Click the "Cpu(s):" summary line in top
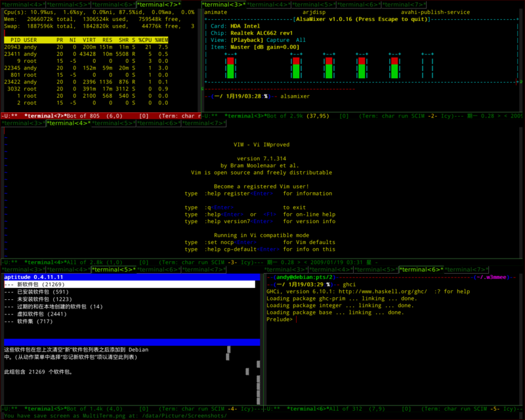The height and width of the screenshot is (420, 525). [99, 12]
